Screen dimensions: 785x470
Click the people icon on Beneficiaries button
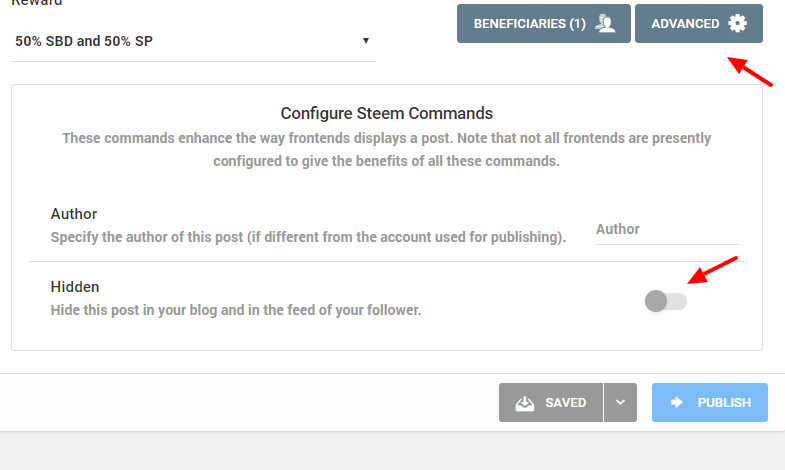[605, 24]
